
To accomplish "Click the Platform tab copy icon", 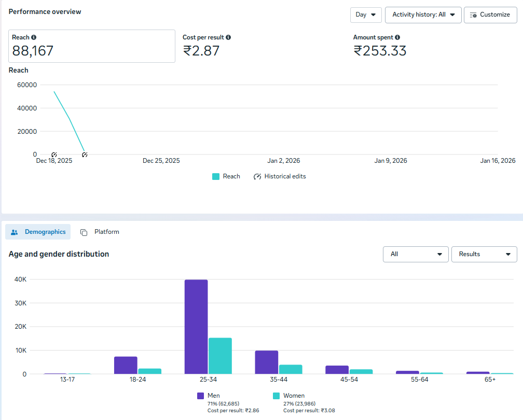I will (84, 232).
